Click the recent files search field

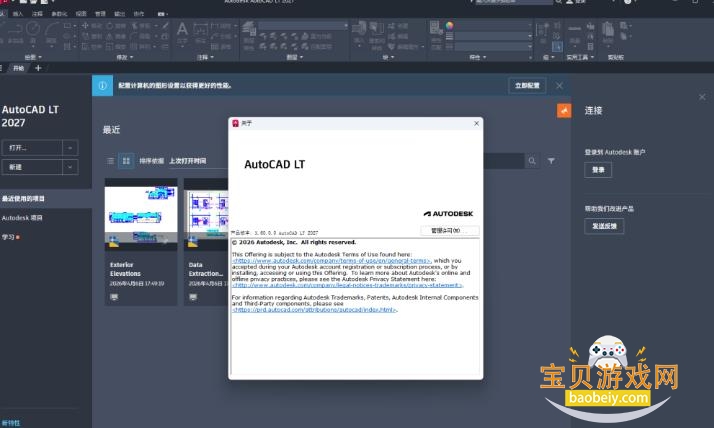tap(503, 161)
